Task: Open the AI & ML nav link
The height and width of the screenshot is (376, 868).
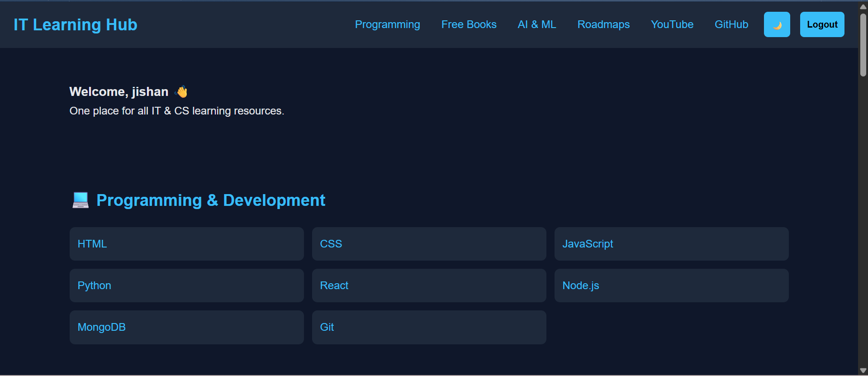Action: click(x=536, y=24)
